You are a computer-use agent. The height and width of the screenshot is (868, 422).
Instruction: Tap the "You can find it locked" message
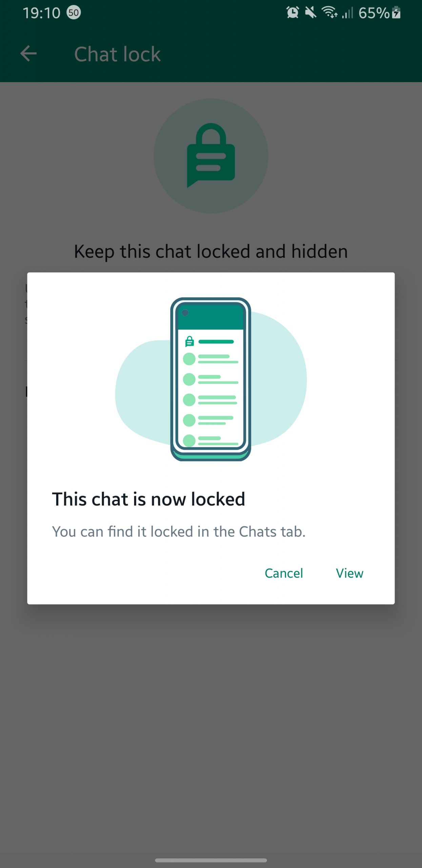pos(179,532)
